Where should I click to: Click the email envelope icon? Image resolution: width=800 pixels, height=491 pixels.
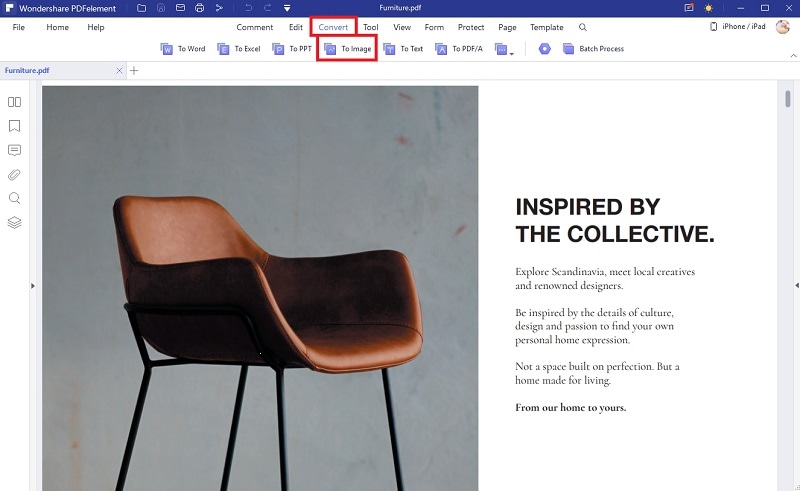click(180, 8)
